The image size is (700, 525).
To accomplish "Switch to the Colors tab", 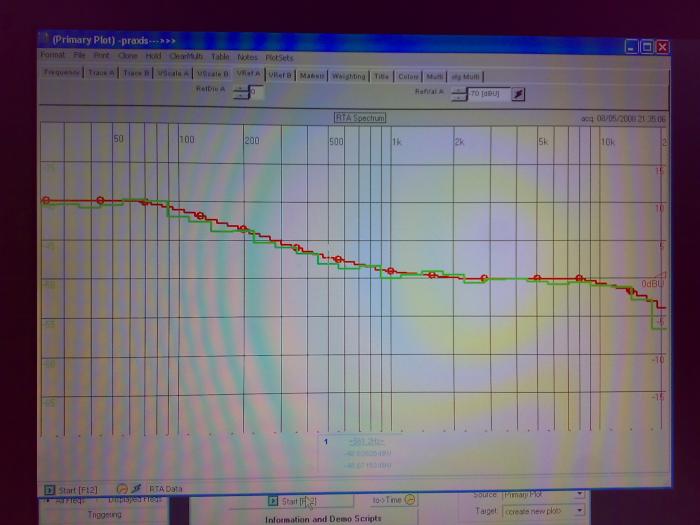I will pos(408,76).
